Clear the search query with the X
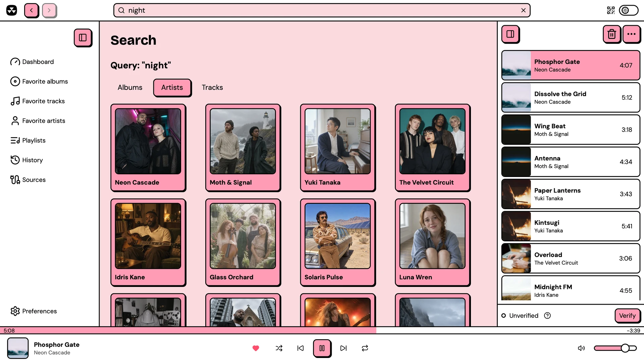This screenshot has height=362, width=644. [523, 10]
